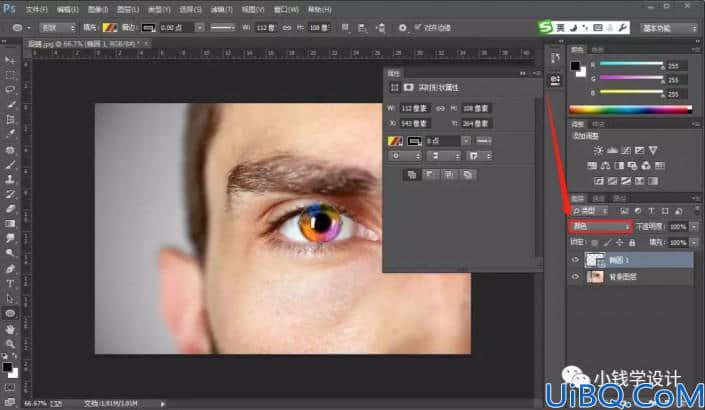
Task: Open the Filter menu
Action: 222,9
